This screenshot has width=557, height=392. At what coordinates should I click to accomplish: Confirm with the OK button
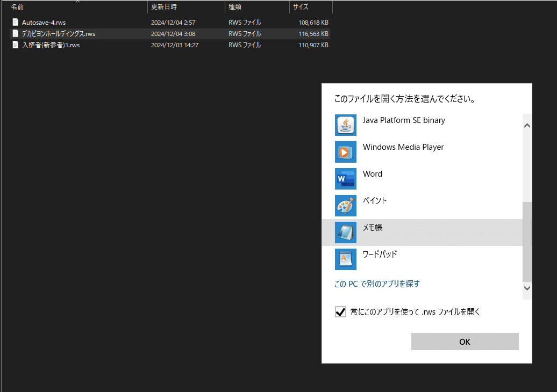click(x=465, y=342)
